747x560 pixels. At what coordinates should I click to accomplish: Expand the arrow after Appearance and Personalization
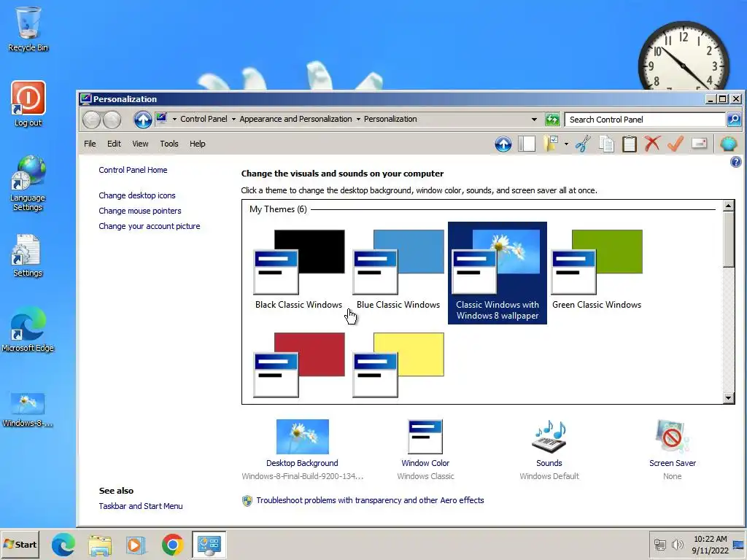coord(358,120)
